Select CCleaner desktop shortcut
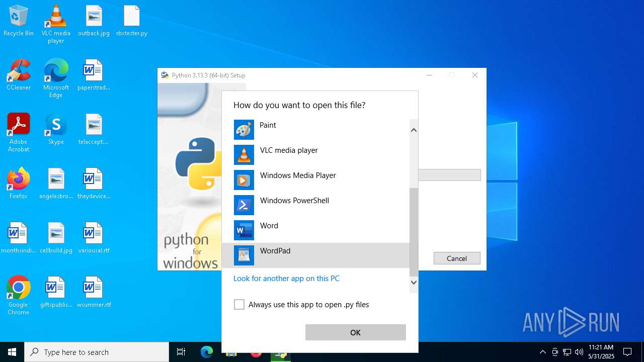644x362 pixels. (19, 75)
